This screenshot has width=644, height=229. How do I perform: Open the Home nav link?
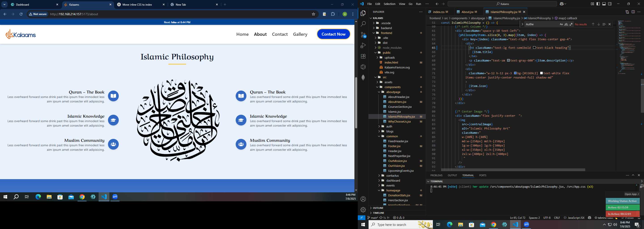(x=242, y=34)
